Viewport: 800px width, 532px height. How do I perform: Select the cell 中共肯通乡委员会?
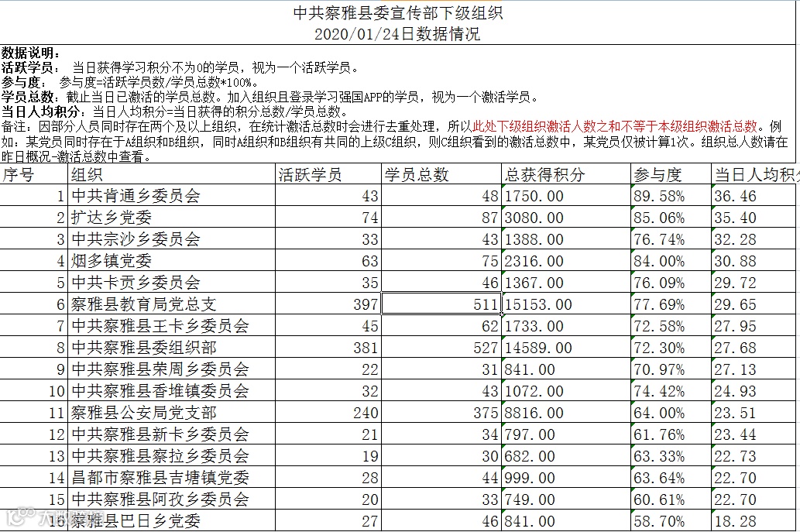(x=171, y=196)
